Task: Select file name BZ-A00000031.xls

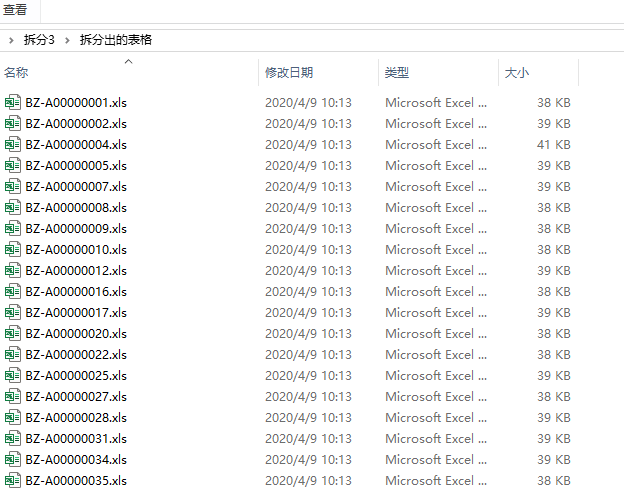Action: [x=76, y=438]
